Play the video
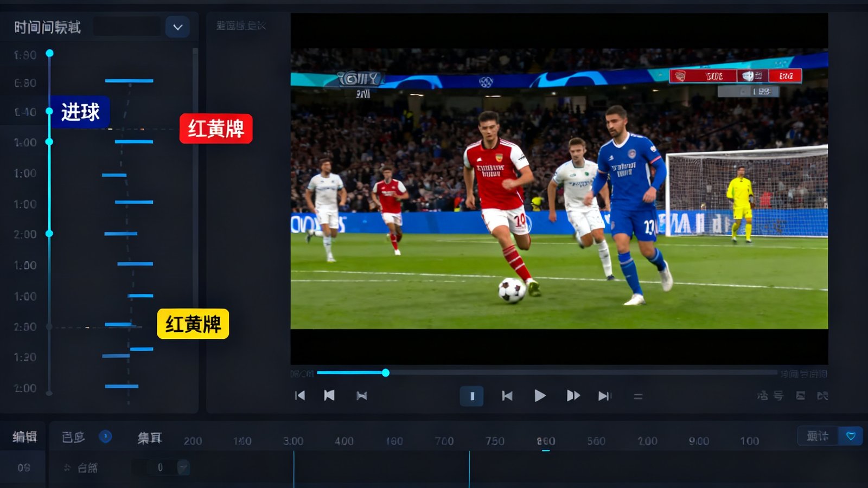The height and width of the screenshot is (488, 868). tap(540, 396)
